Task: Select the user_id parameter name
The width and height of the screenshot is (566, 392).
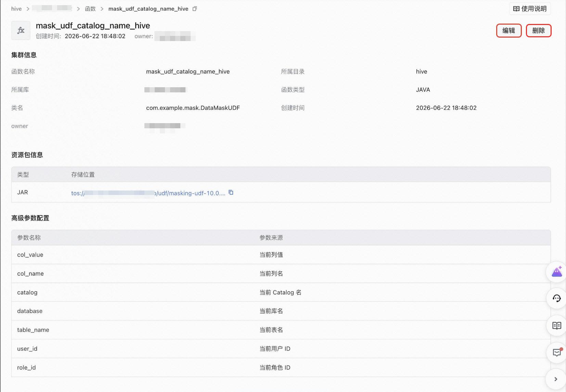Action: [27, 349]
